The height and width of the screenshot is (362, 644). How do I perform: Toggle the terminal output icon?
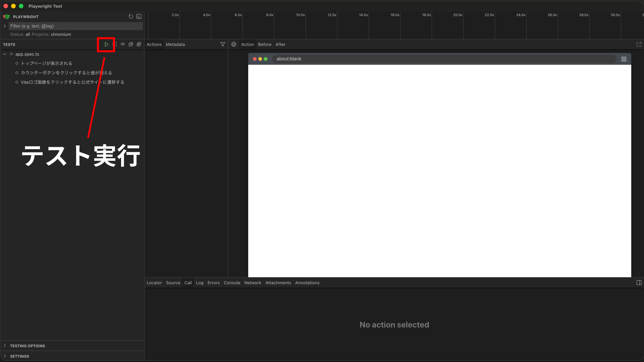click(x=139, y=16)
